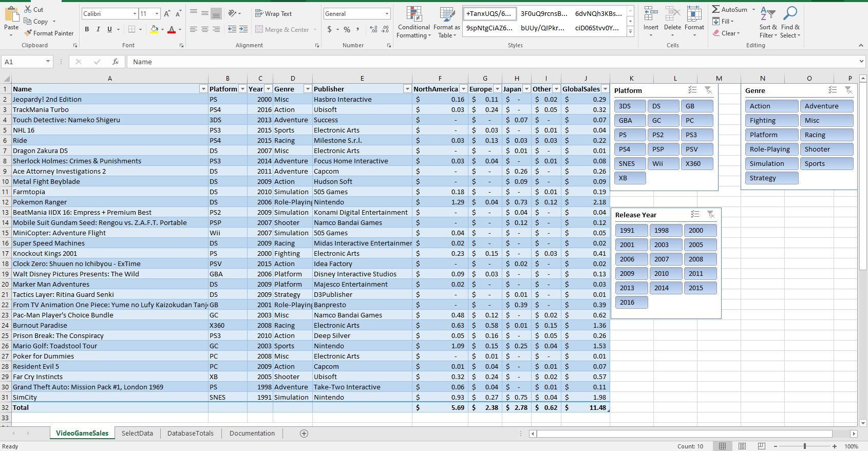868x451 pixels.
Task: Switch to the Documentation sheet tab
Action: (x=252, y=433)
